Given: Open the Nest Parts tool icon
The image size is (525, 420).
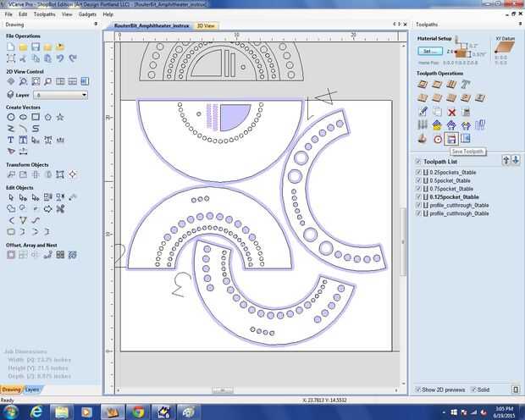Looking at the screenshot, I should pyautogui.click(x=72, y=255).
